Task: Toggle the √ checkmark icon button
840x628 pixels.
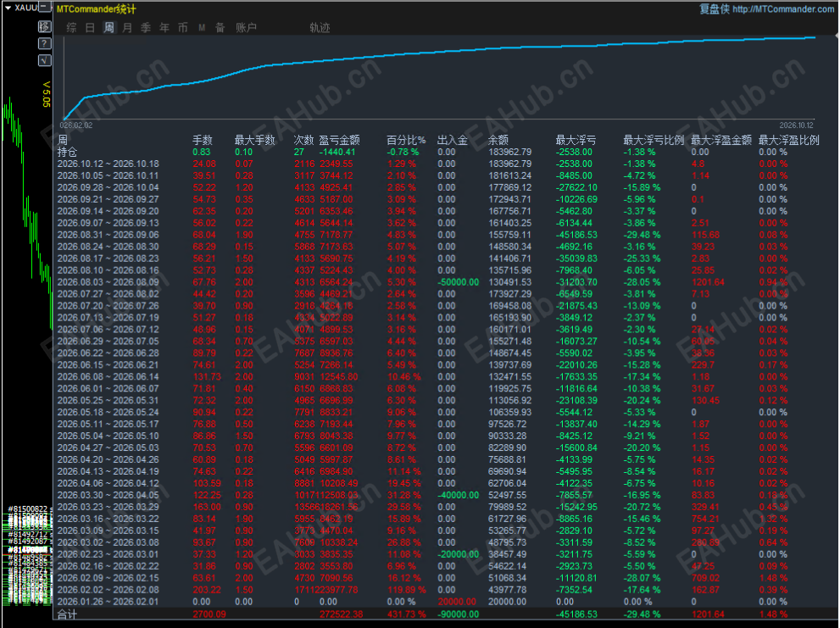Action: pyautogui.click(x=45, y=60)
